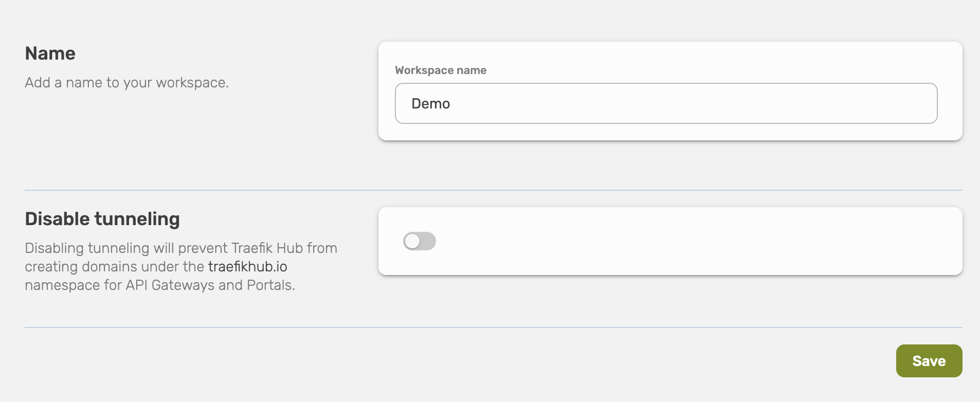Click the traefikhub.io domain text
The height and width of the screenshot is (402, 980).
(247, 267)
